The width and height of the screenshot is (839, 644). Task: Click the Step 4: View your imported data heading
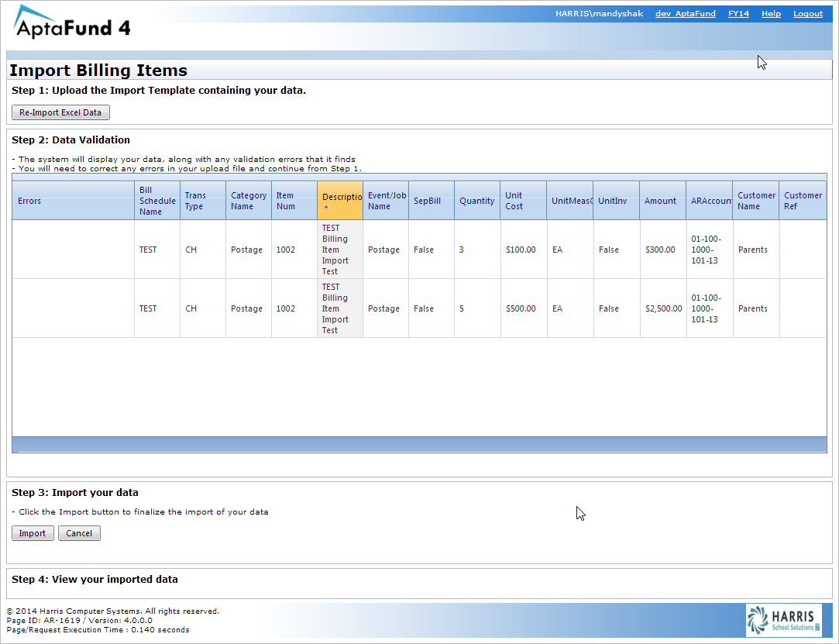[95, 579]
